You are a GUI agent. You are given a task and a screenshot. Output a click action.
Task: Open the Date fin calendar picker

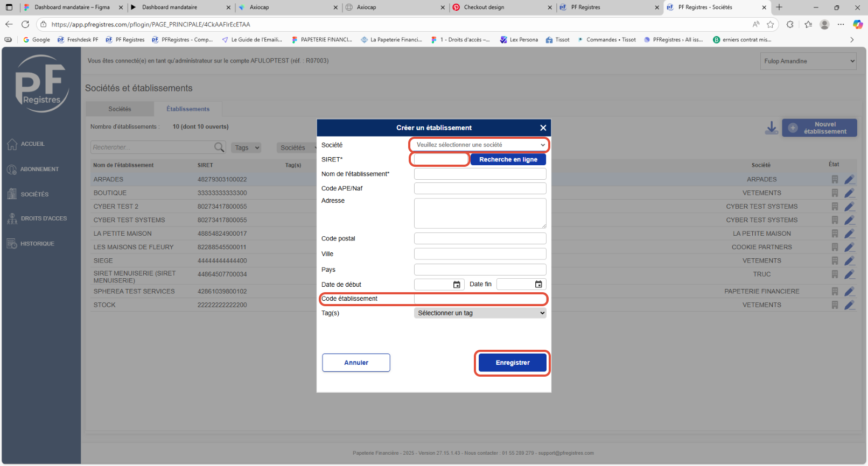click(538, 284)
